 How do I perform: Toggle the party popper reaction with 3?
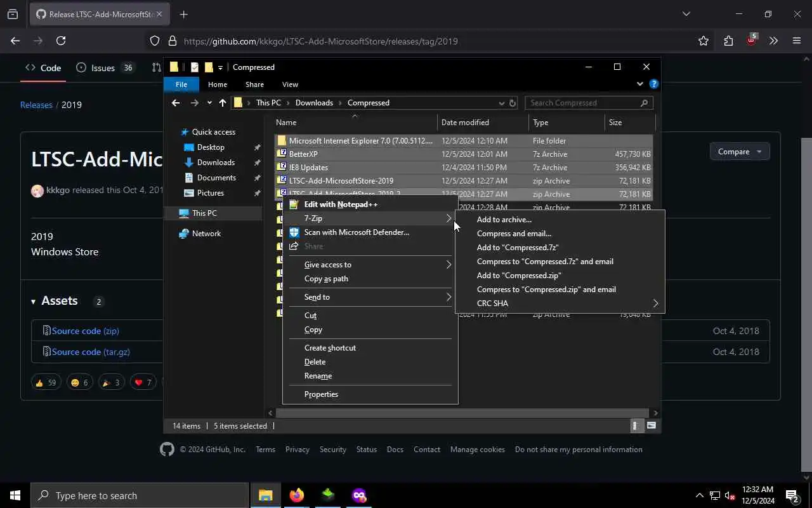coord(111,382)
